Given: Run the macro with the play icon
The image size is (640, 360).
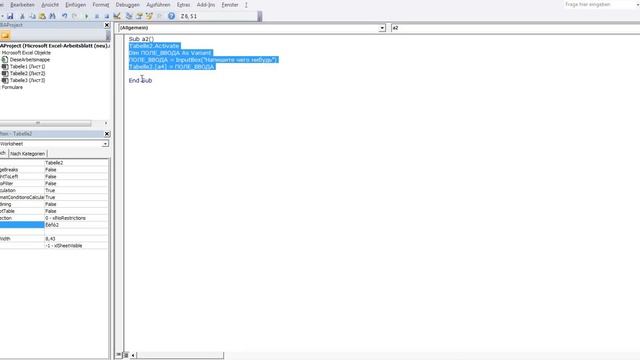Looking at the screenshot, I should click(x=86, y=16).
